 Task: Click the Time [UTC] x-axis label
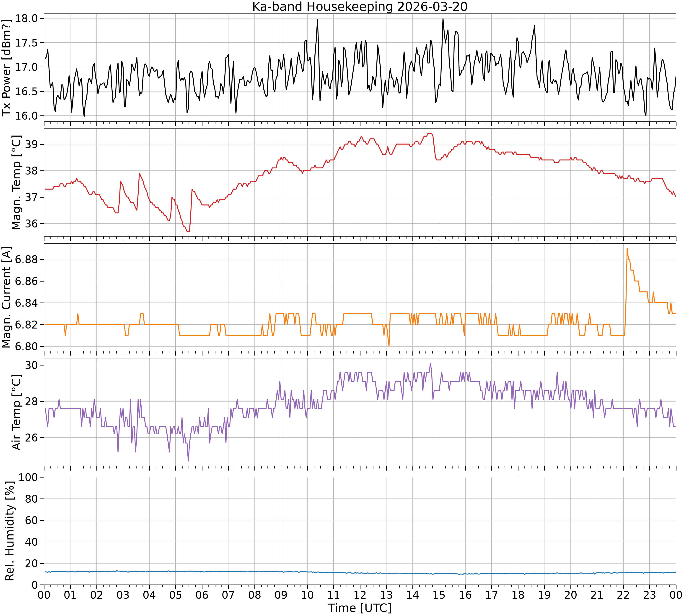(360, 608)
